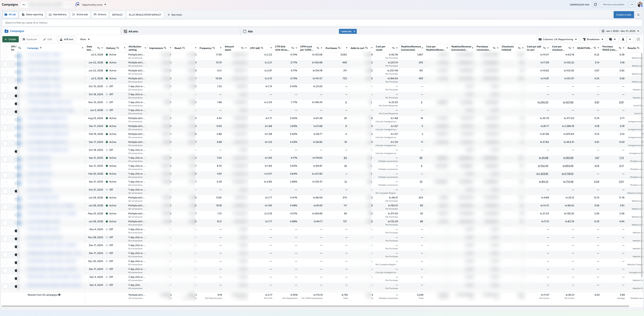Open the three-dot menu beside Review and publish
Image resolution: width=644 pixels, height=316 pixels.
[x=632, y=5]
